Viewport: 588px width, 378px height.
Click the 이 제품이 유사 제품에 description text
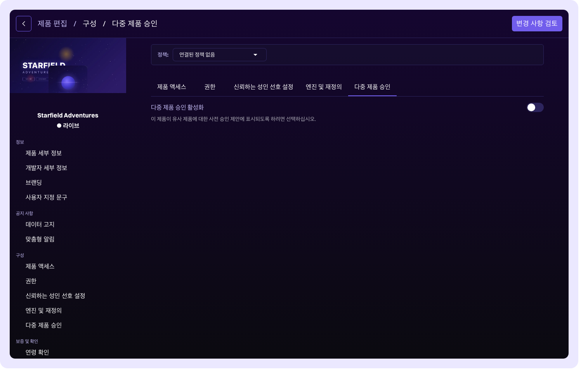(x=233, y=119)
